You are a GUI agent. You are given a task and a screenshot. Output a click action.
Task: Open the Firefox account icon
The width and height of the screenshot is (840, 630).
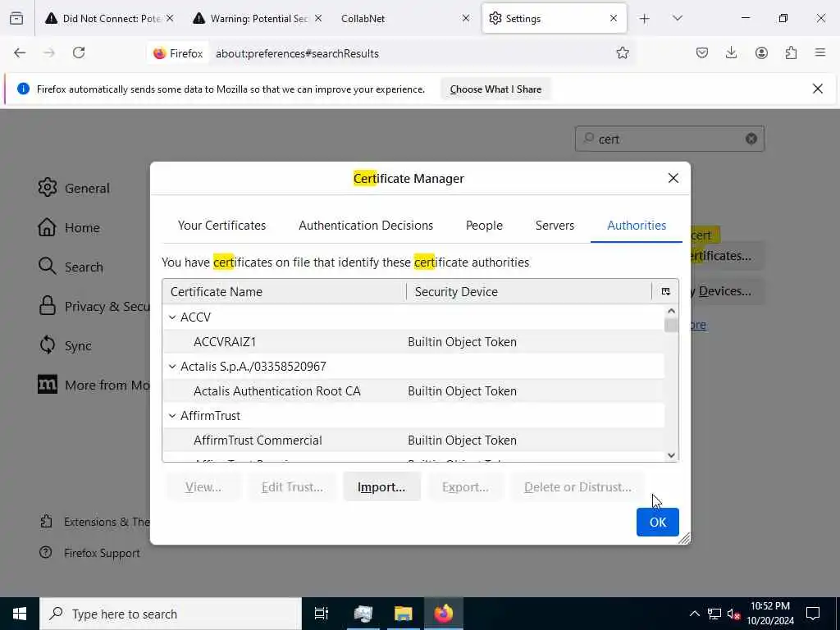[x=761, y=53]
